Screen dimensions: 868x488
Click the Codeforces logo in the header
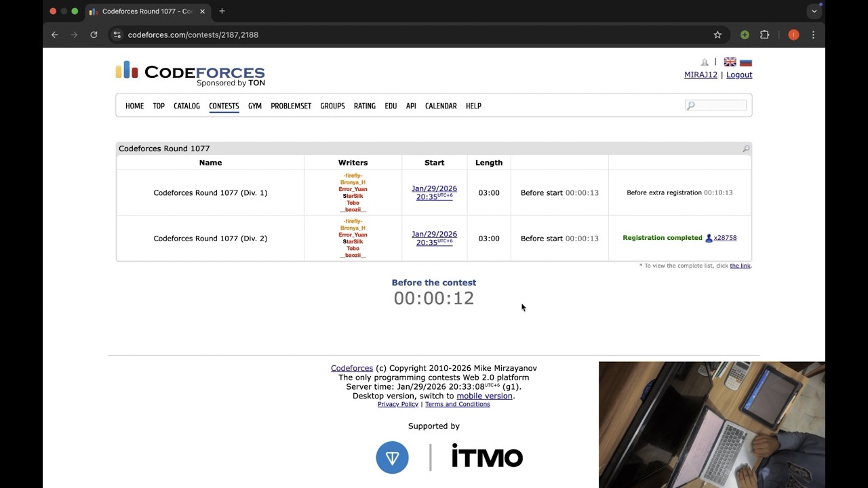click(x=190, y=74)
